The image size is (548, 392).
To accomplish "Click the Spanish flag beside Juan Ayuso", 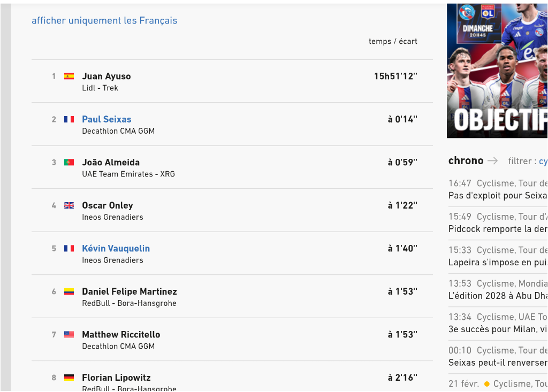I will tap(69, 76).
